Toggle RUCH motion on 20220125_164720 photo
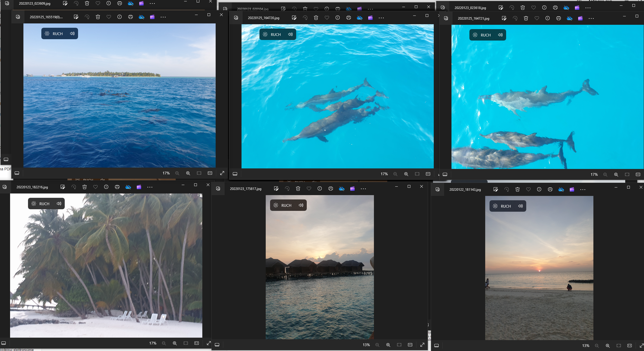 pos(272,34)
